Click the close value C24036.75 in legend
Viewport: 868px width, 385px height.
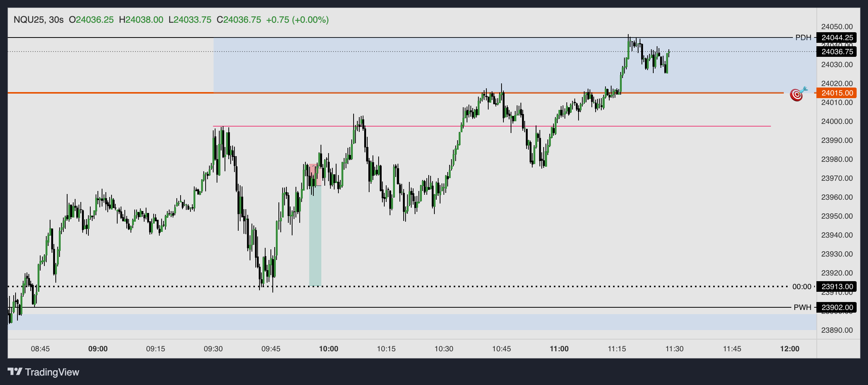pyautogui.click(x=239, y=20)
